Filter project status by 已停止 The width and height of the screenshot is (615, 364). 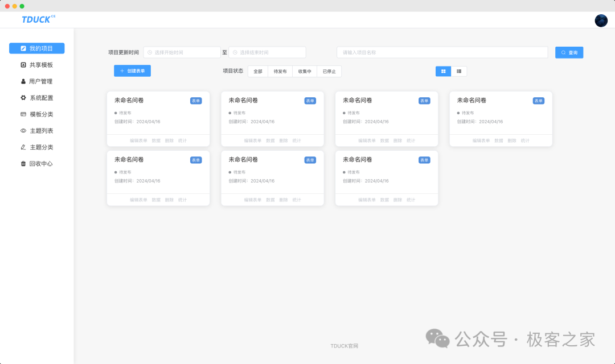click(329, 72)
